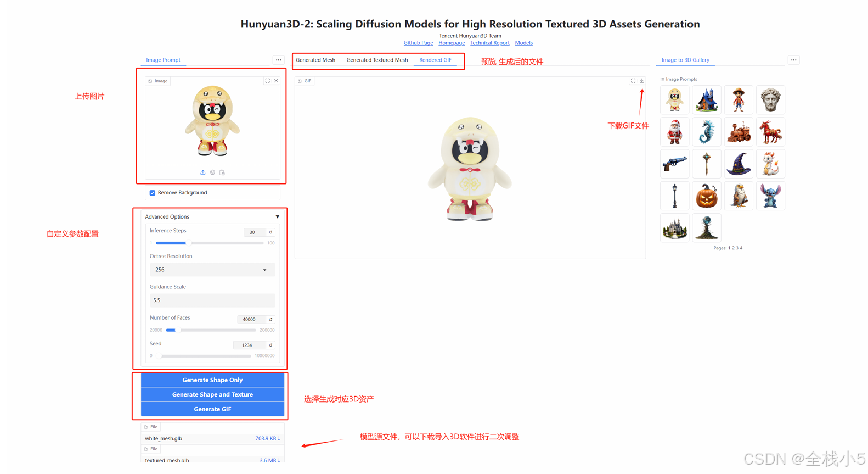Select the blue-roof house gallery thumbnail
868x474 pixels.
[706, 100]
